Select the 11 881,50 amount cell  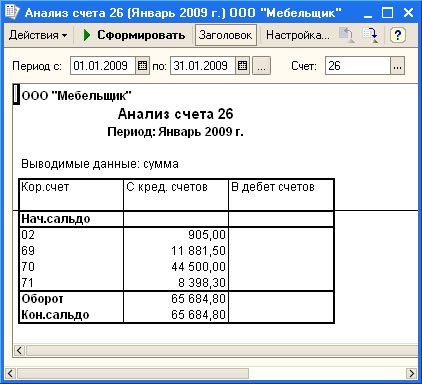pyautogui.click(x=176, y=251)
